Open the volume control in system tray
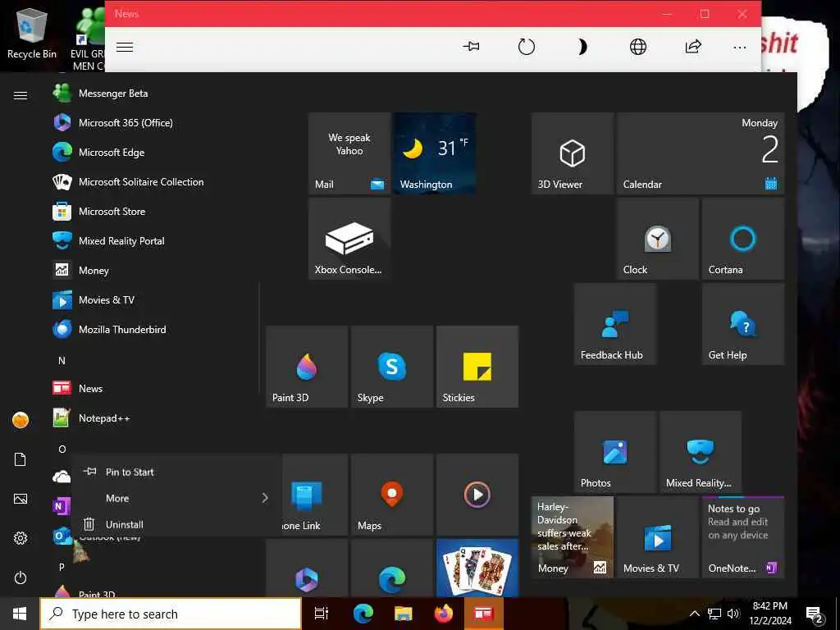Image resolution: width=840 pixels, height=630 pixels. pyautogui.click(x=733, y=614)
